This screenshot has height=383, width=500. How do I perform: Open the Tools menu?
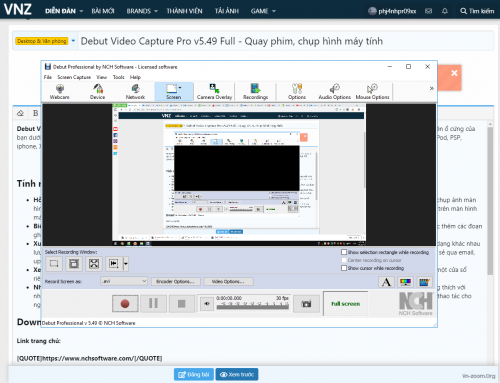click(118, 77)
